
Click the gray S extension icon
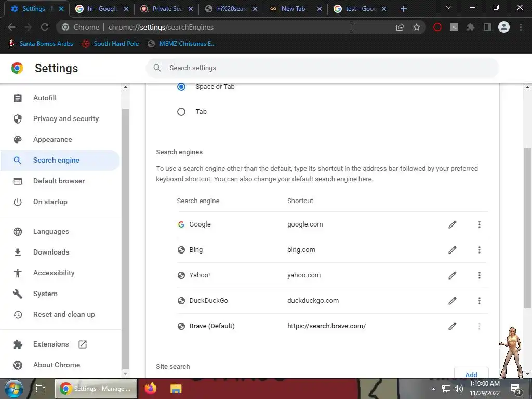tap(454, 27)
